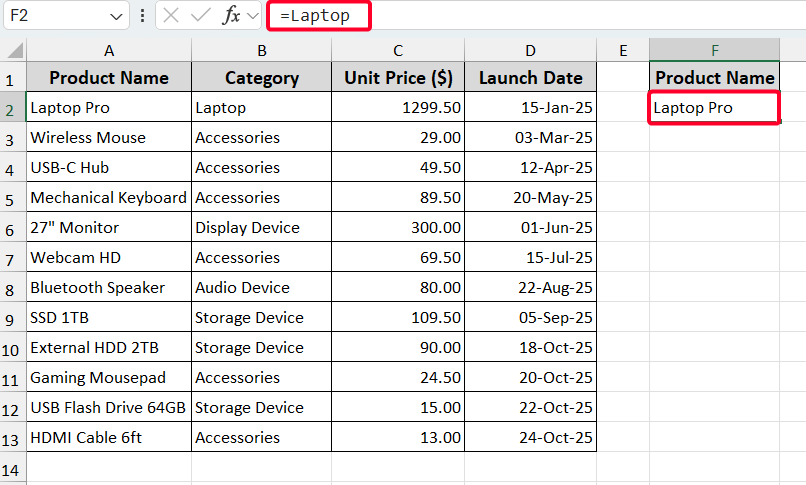Select column F header
Image resolution: width=806 pixels, height=485 pixels.
tap(714, 50)
